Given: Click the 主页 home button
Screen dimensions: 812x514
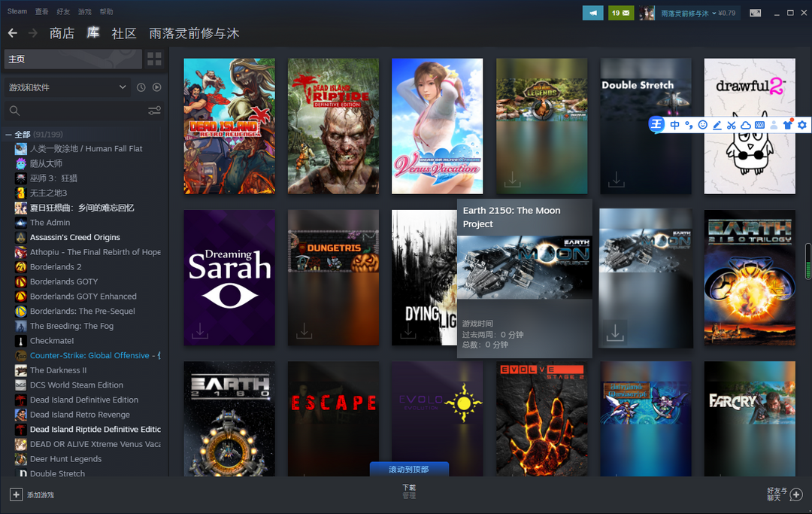Looking at the screenshot, I should pos(73,59).
